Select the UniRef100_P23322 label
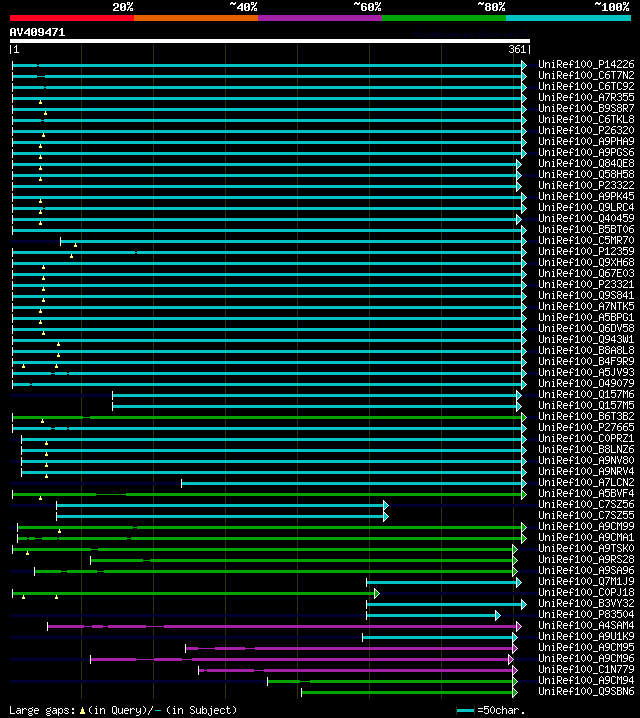Screen dimensions: 640x718 pos(586,185)
